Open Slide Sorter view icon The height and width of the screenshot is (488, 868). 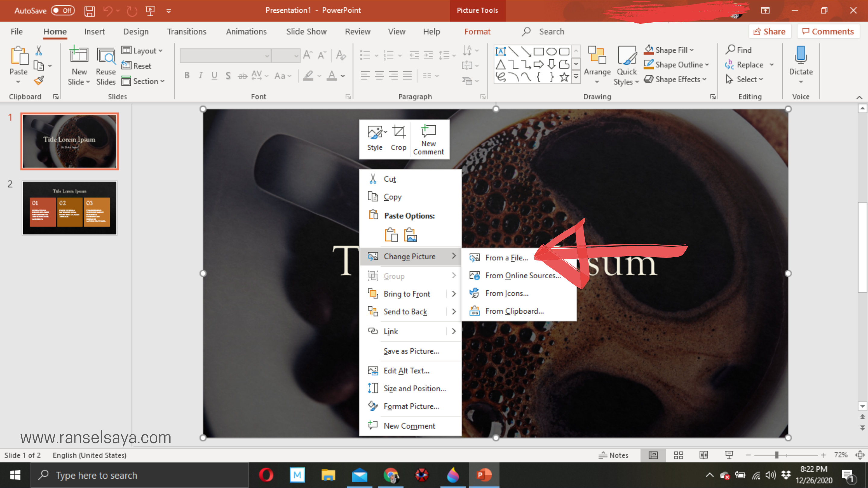(x=678, y=455)
